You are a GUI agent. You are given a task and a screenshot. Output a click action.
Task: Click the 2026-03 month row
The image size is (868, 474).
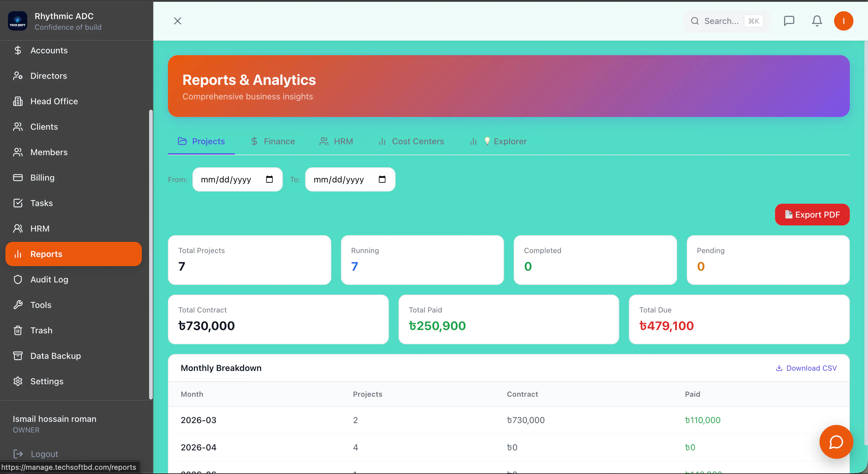509,420
